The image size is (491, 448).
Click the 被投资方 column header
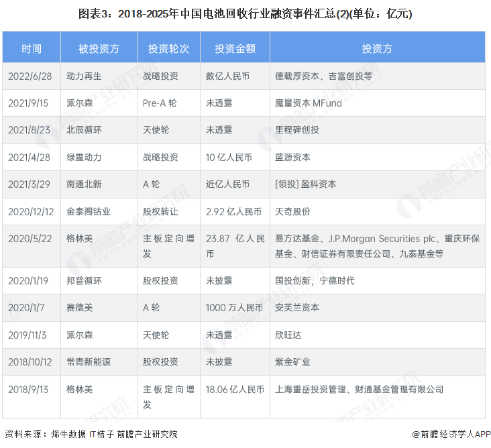coord(99,47)
